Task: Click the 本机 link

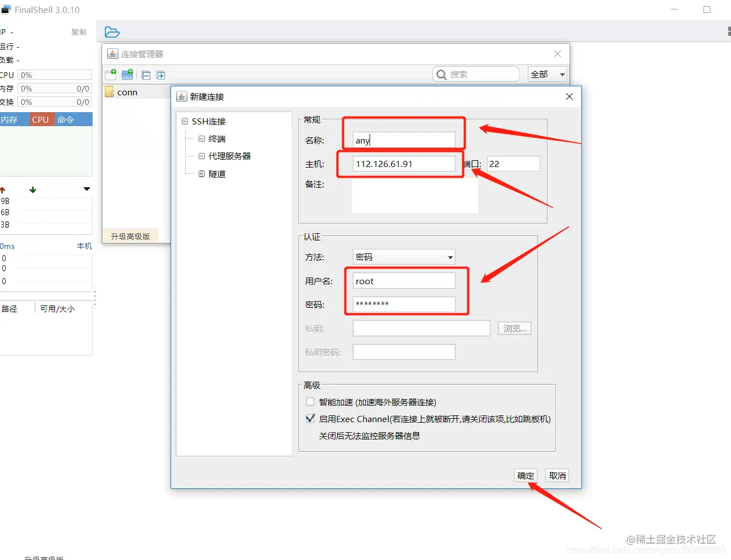Action: tap(84, 246)
